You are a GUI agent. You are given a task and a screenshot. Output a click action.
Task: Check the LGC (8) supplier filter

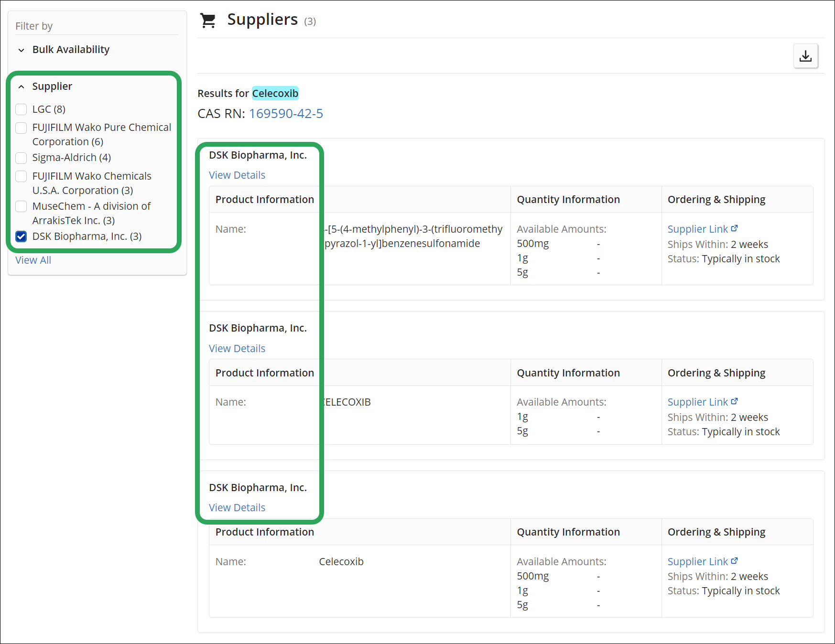(x=21, y=109)
